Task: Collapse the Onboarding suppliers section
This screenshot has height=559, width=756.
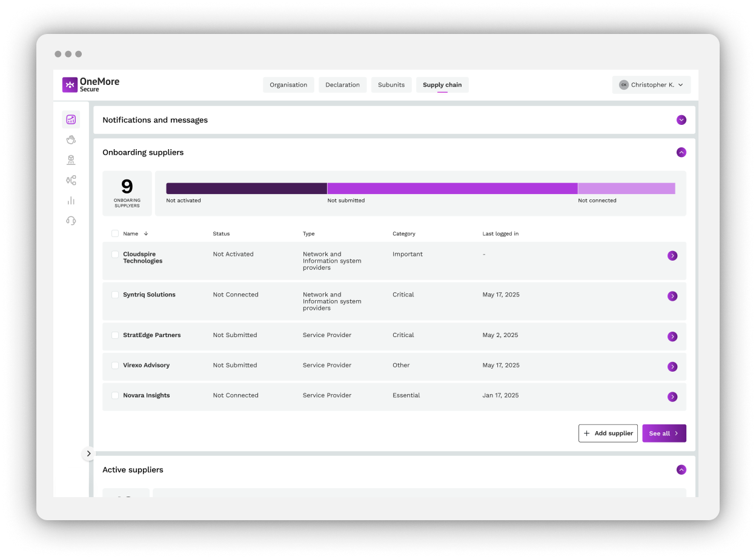Action: click(x=681, y=152)
